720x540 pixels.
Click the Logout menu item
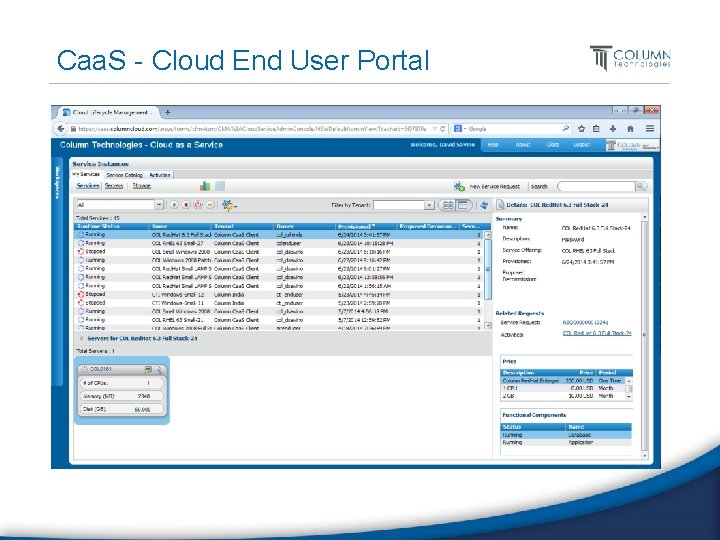(581, 145)
